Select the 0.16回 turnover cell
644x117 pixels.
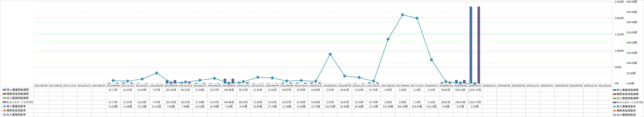pyautogui.click(x=475, y=106)
